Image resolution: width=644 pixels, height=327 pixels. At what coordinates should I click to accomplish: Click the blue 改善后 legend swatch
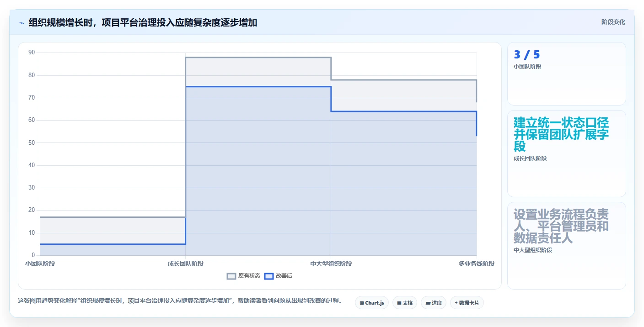tap(269, 276)
